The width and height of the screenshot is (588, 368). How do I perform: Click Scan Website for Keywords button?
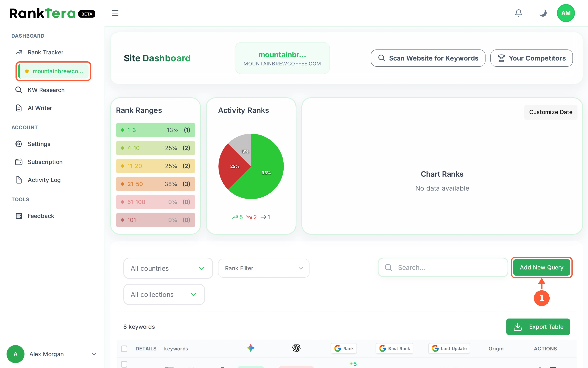coord(428,58)
